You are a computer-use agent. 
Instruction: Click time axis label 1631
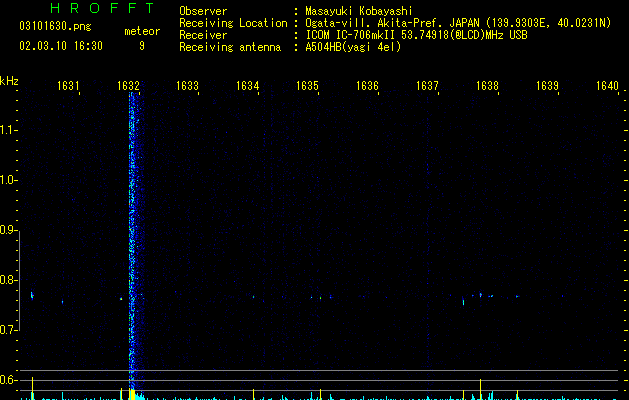68,86
